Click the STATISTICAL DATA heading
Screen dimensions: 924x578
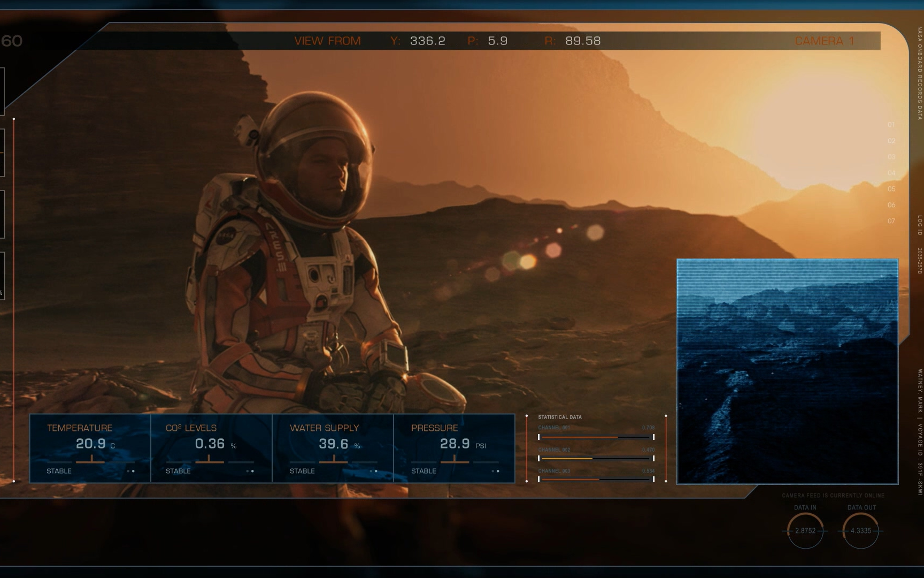click(560, 417)
